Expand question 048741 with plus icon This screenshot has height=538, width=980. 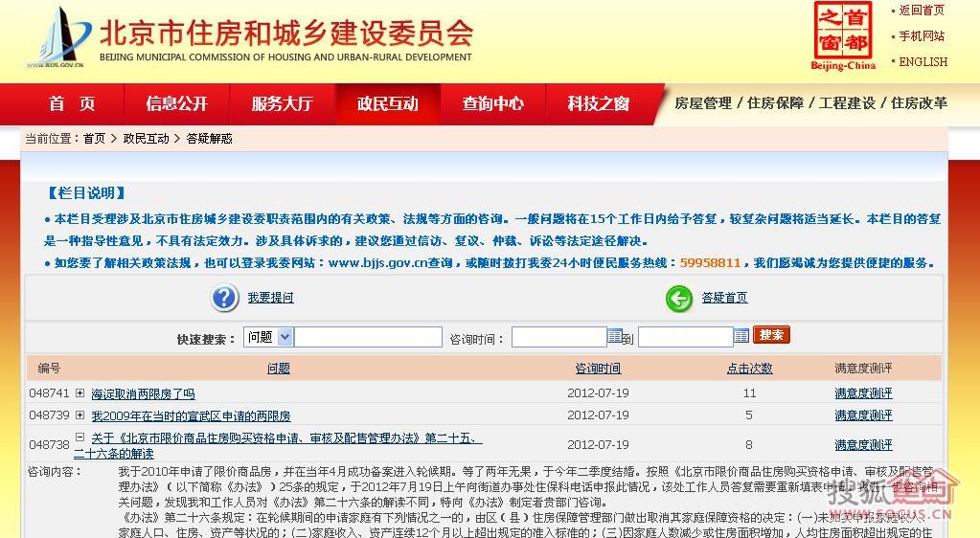click(80, 393)
